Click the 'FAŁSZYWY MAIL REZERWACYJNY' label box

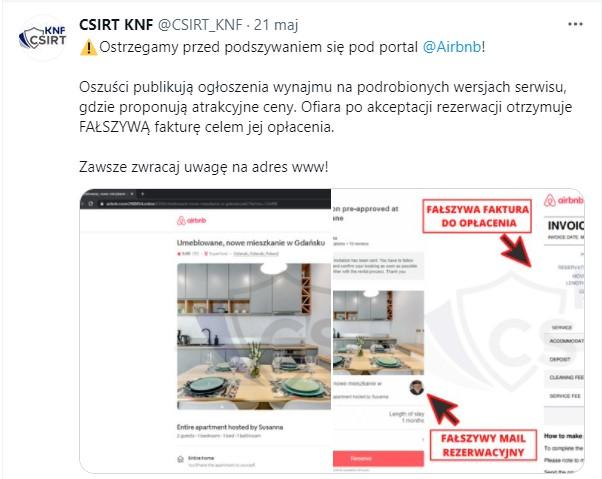[483, 445]
